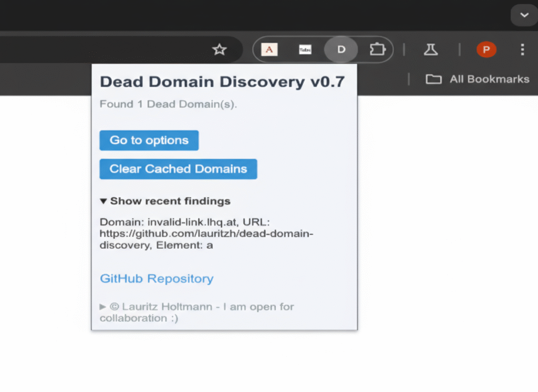Open the tab search dropdown chevron
This screenshot has height=392, width=538.
point(524,16)
